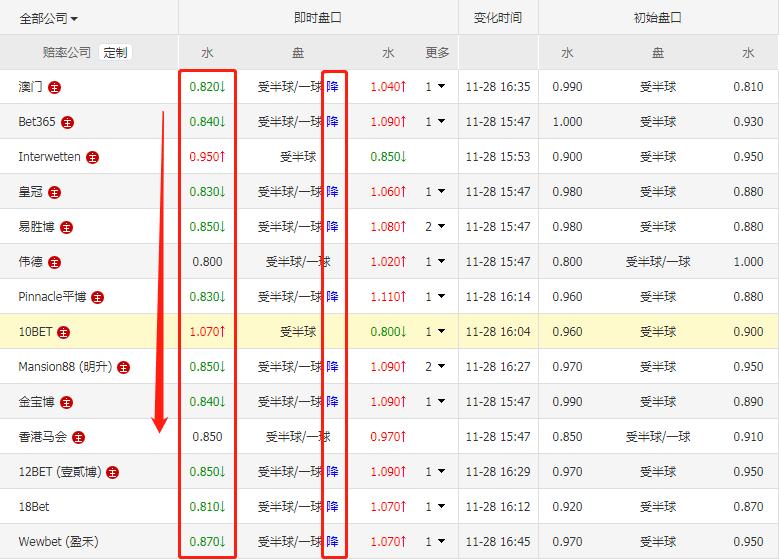779x560 pixels.
Task: Click the 受半球 handicap in Interwetten's 即时盘口
Action: point(298,157)
